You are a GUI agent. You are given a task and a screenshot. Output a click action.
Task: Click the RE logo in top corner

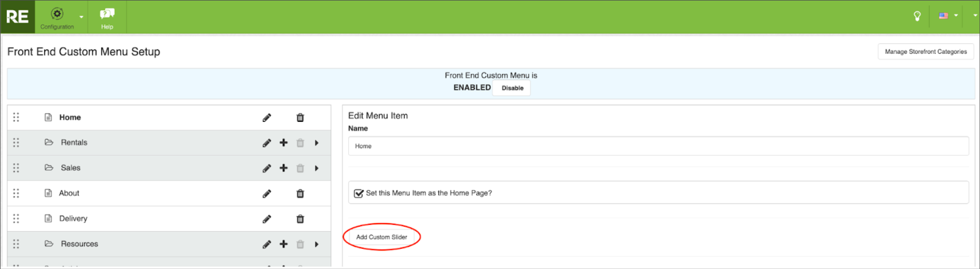pyautogui.click(x=17, y=17)
